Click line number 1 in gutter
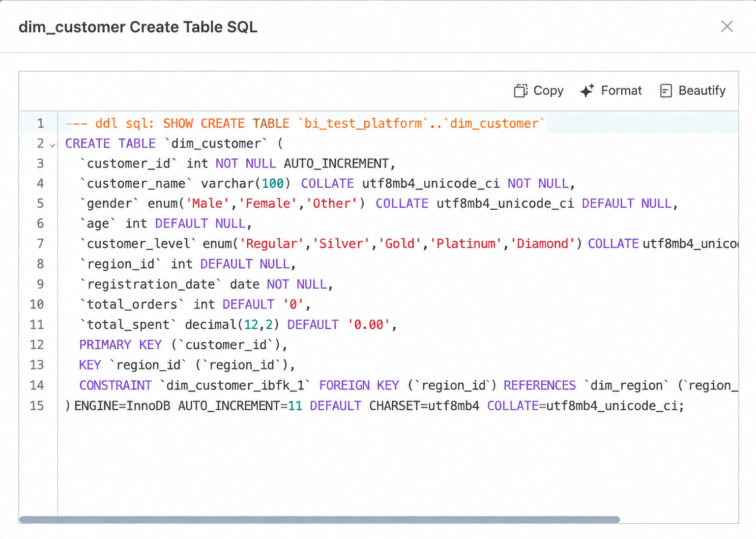The image size is (756, 539). (x=40, y=123)
